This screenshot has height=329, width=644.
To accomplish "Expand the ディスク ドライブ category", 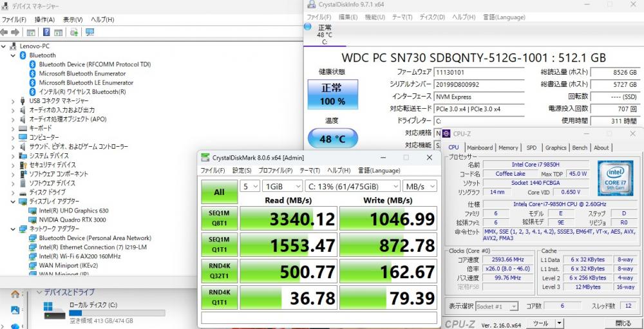I will (14, 192).
